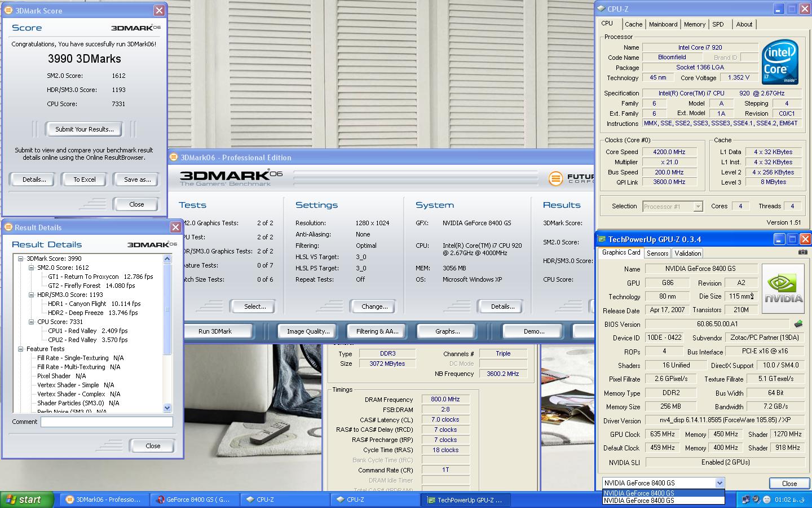The width and height of the screenshot is (812, 508).
Task: Switch to the TechPowerUp GPU-Z taskbar item
Action: click(466, 500)
